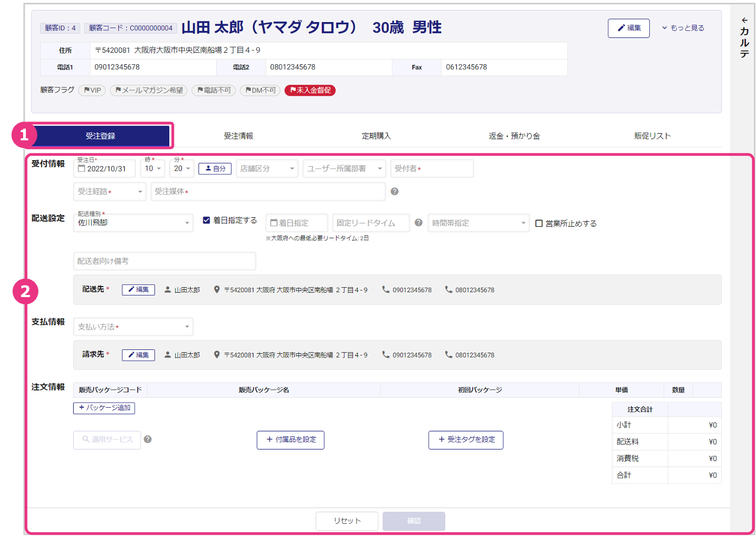This screenshot has height=537, width=756.
Task: Switch to the 定期購入 tab
Action: (376, 136)
